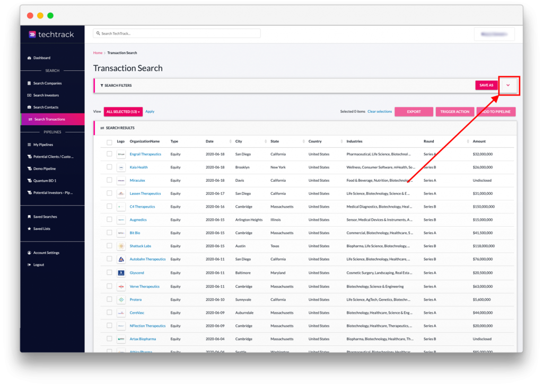The height and width of the screenshot is (392, 543).
Task: Click the TechTrack logo icon
Action: click(x=32, y=34)
